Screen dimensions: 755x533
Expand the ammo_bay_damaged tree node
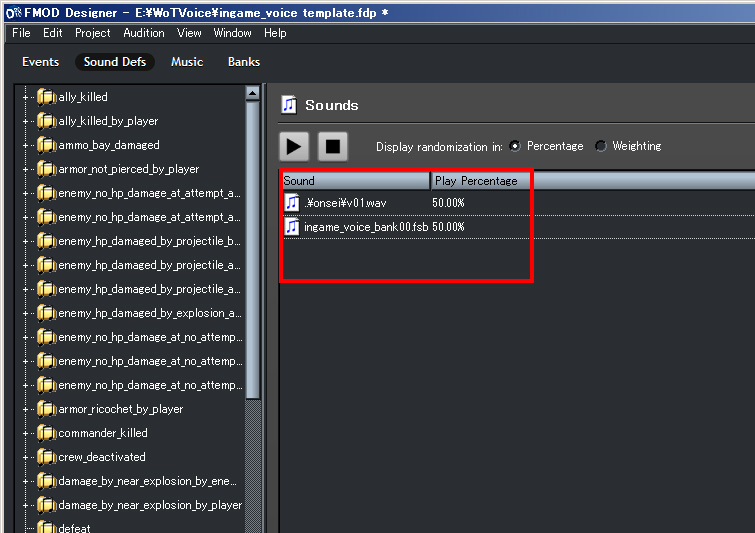click(x=26, y=145)
